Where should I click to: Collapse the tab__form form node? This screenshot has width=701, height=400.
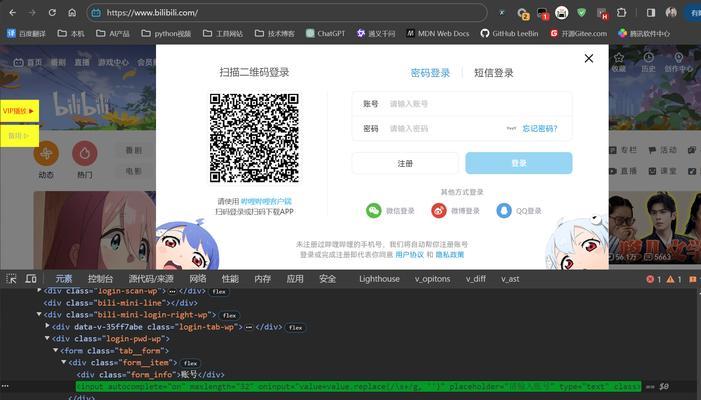tap(55, 350)
